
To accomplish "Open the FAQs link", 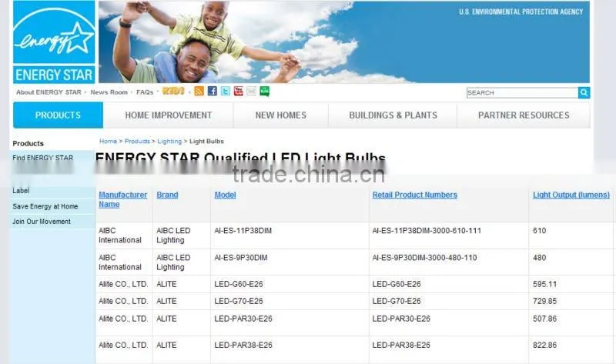I will tap(145, 92).
